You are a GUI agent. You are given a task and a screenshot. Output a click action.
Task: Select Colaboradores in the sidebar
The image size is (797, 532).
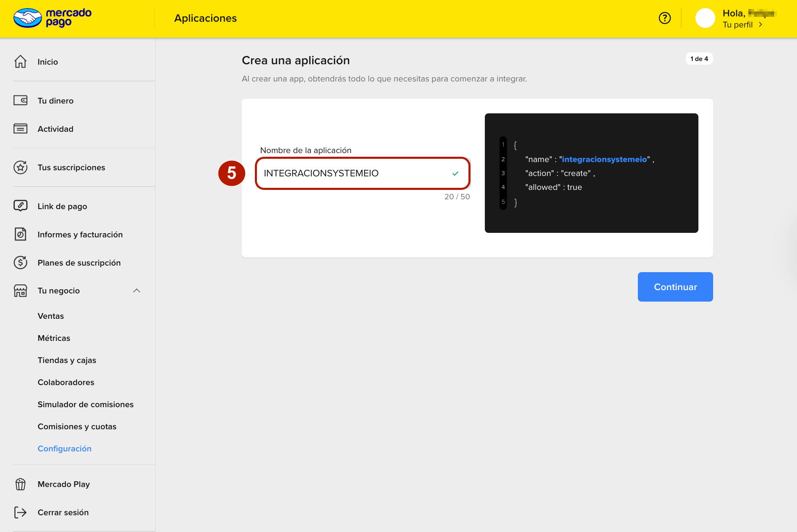(x=66, y=382)
